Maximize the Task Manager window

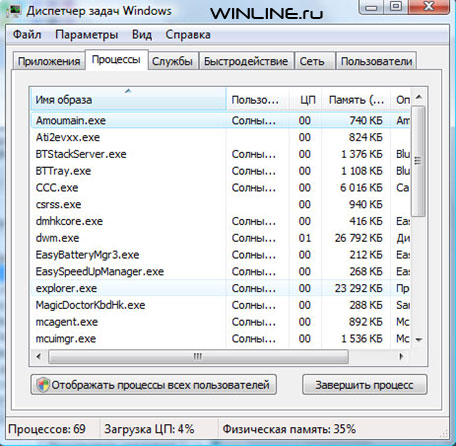click(x=396, y=7)
